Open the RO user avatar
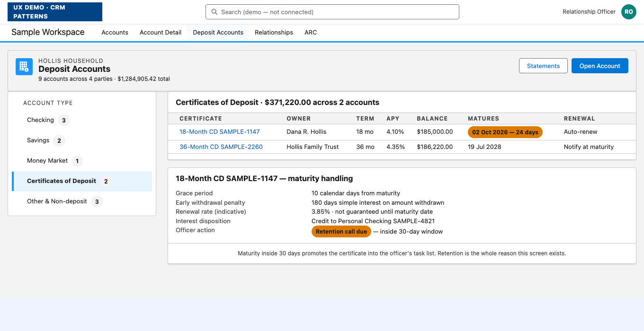The height and width of the screenshot is (331, 644). [x=629, y=12]
